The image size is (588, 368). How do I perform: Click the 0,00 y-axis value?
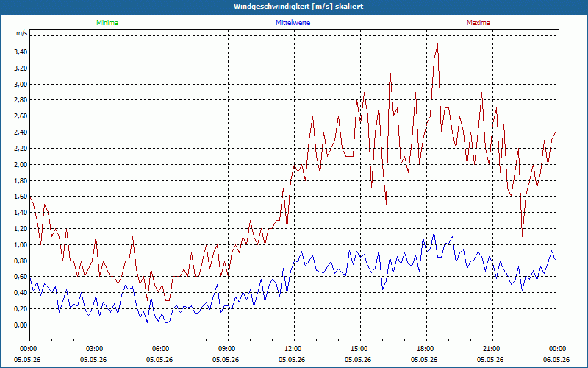point(21,325)
